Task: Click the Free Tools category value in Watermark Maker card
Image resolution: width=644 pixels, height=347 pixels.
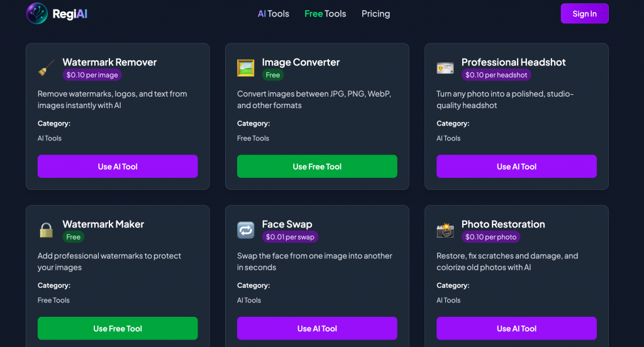Action: click(53, 300)
